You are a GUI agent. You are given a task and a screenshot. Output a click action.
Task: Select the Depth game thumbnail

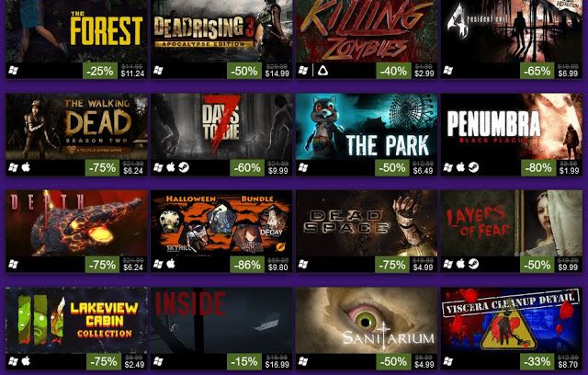pyautogui.click(x=76, y=223)
